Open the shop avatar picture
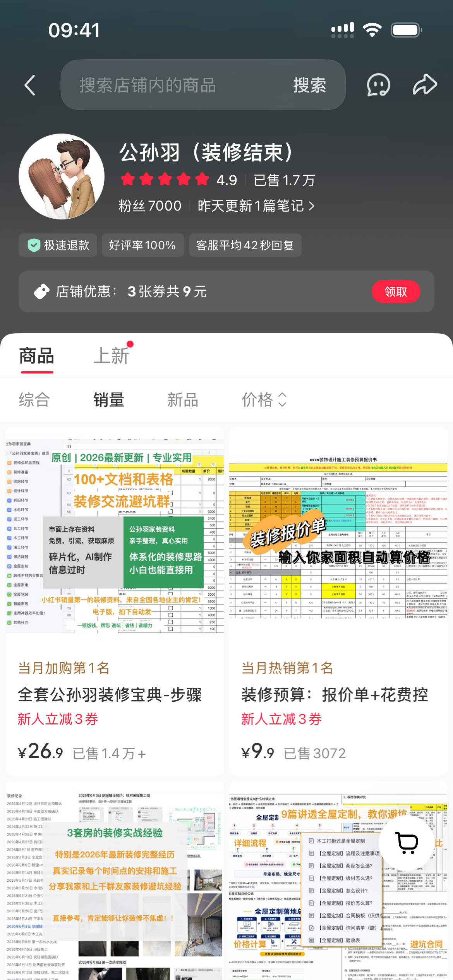This screenshot has height=980, width=453. [62, 176]
